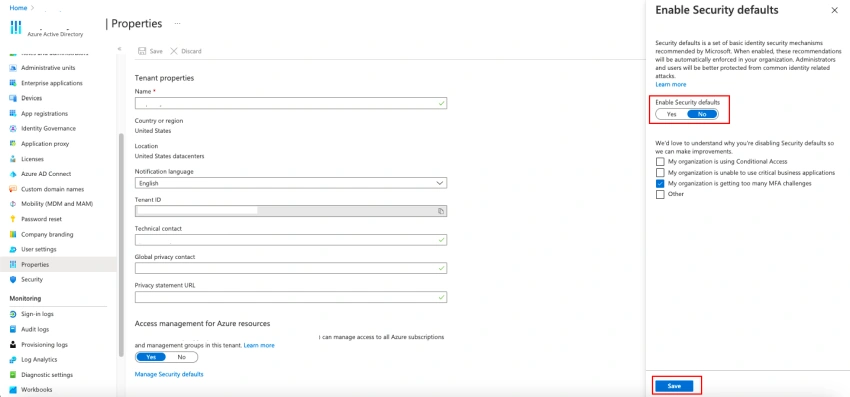Check the Other reason checkbox
This screenshot has height=397, width=850.
coord(660,194)
